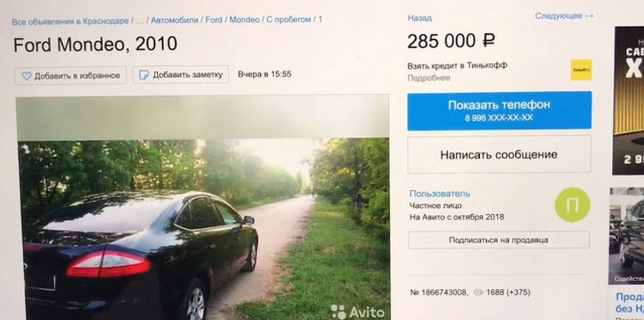Open the Ford breadcrumb link
Screen dimensions: 644x320
click(x=214, y=20)
